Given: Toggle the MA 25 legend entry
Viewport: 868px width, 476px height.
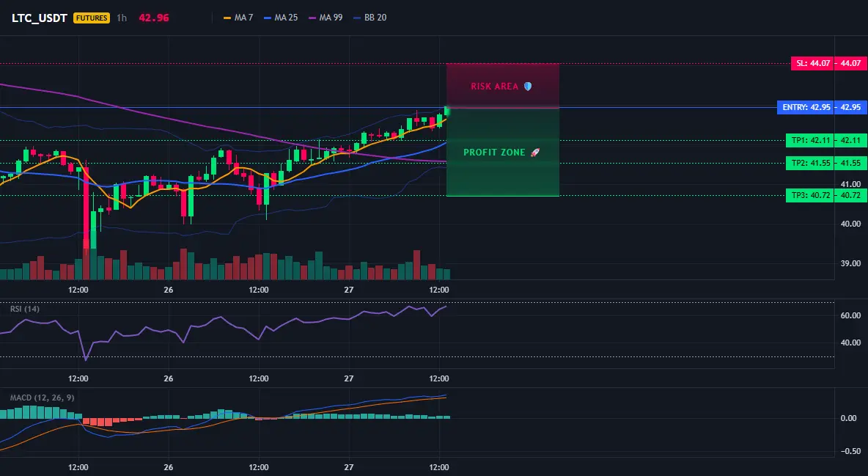Looking at the screenshot, I should (x=281, y=18).
